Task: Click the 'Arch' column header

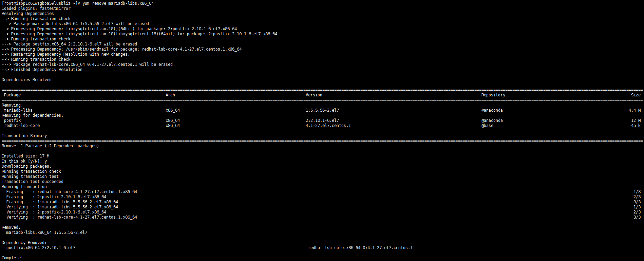Action: tap(170, 95)
